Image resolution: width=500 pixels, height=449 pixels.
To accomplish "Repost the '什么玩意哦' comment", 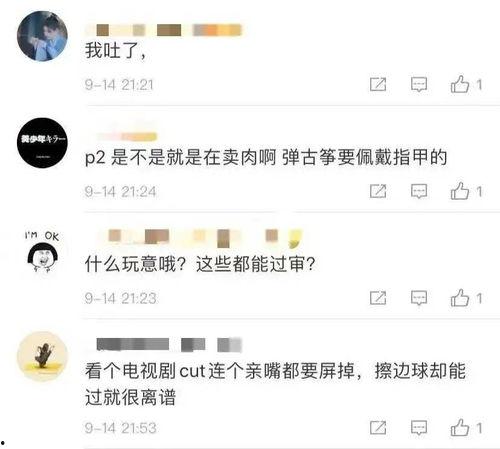I will pyautogui.click(x=378, y=298).
